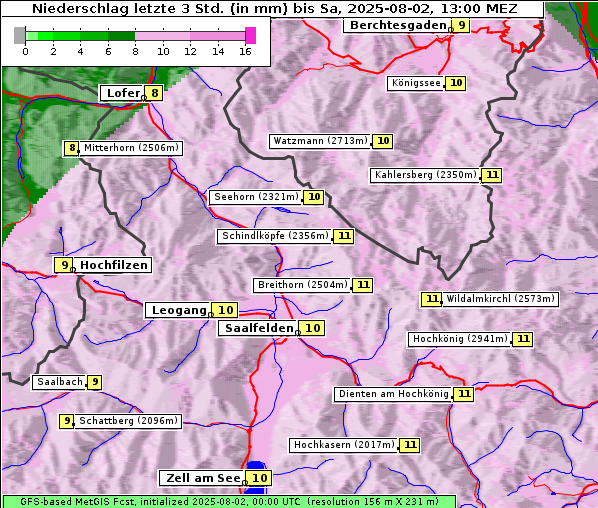Click the Berchtesgaden location label
The width and height of the screenshot is (598, 508).
tap(398, 26)
